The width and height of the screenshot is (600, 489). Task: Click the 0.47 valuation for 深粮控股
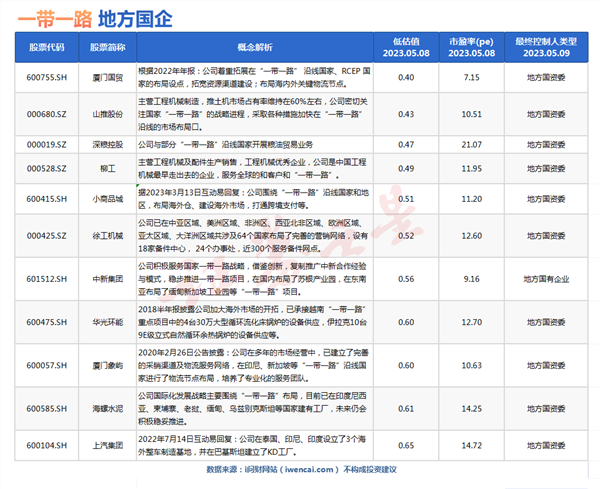(x=406, y=145)
